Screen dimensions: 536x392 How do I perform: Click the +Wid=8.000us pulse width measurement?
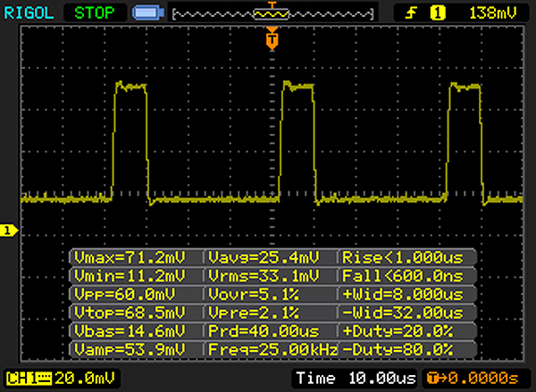tap(403, 295)
